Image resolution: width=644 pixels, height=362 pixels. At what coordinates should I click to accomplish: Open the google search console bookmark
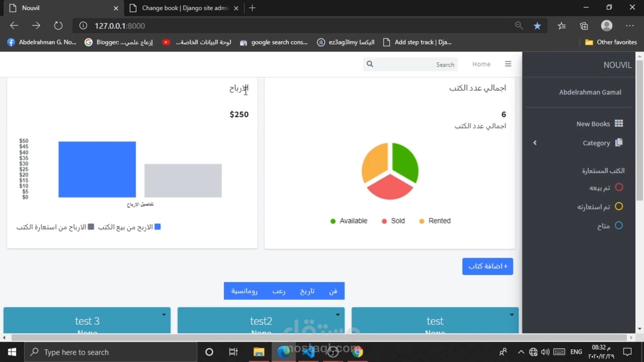(x=274, y=42)
